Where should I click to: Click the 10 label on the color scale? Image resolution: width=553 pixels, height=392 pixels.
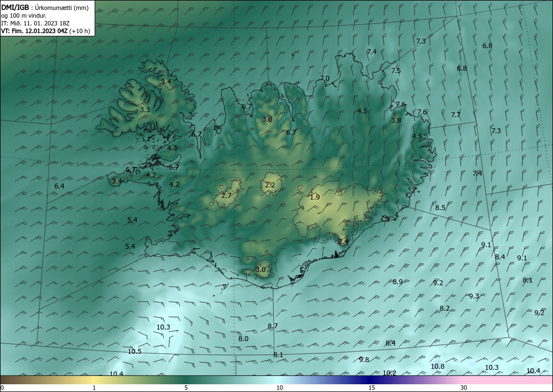pos(279,388)
